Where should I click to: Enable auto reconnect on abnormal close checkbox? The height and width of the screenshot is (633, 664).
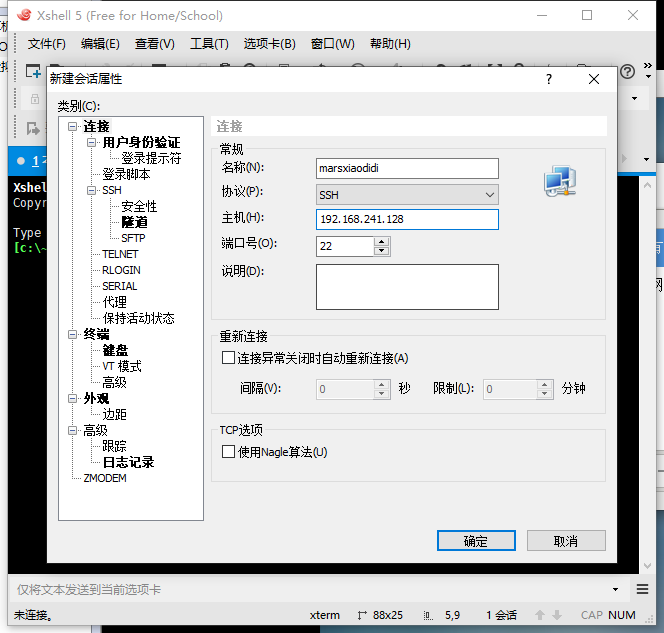228,358
